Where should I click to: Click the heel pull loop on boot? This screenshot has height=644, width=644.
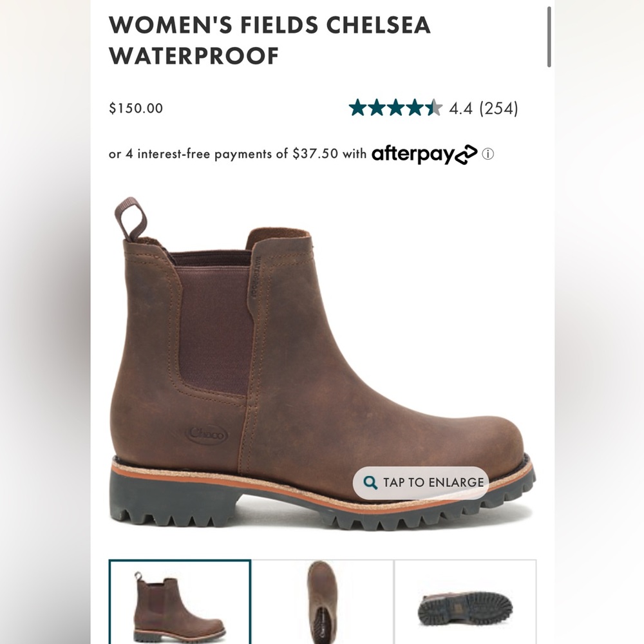[x=131, y=218]
